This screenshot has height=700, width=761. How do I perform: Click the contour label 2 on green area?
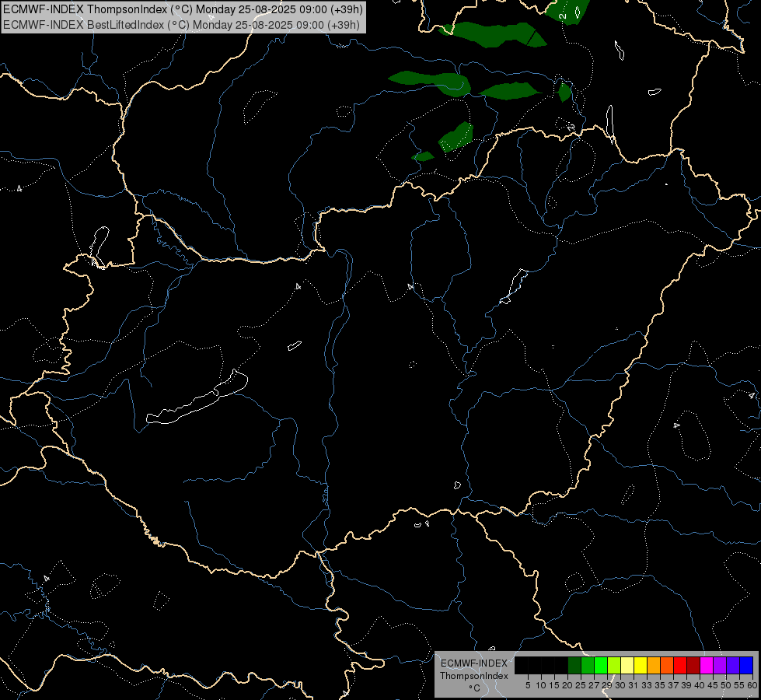pos(563,16)
